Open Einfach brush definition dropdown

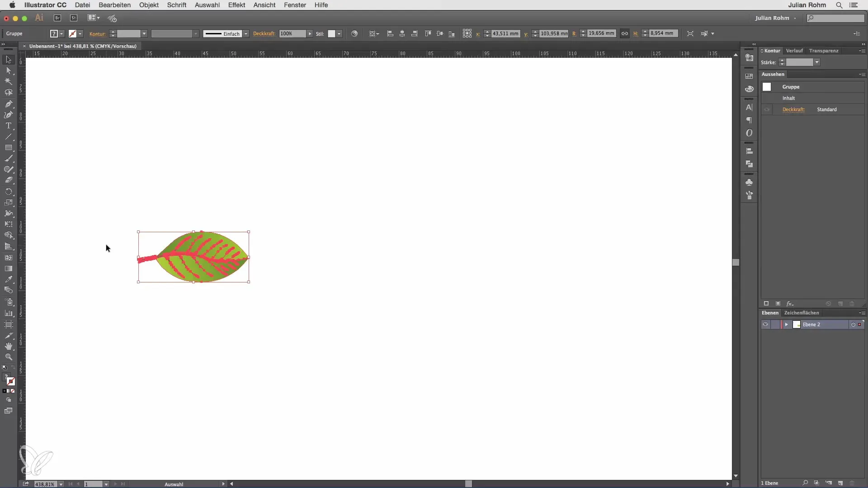click(246, 34)
